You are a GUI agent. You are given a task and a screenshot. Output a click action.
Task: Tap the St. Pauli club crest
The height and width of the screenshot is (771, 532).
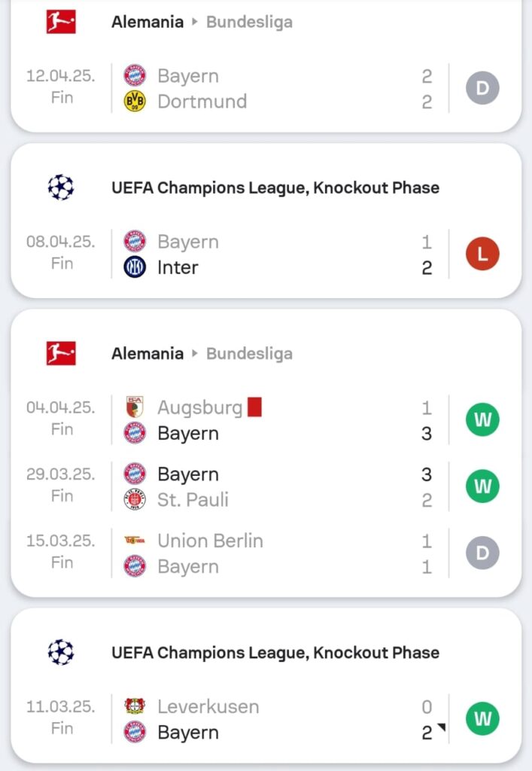[135, 500]
